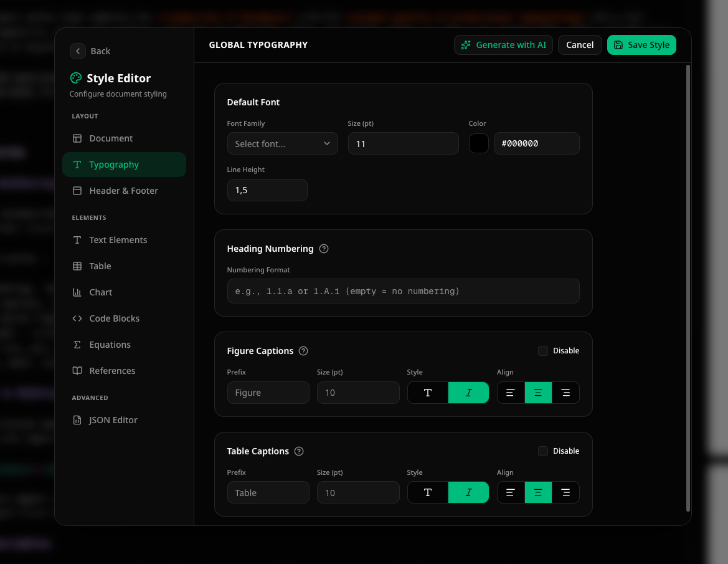Open References settings
This screenshot has height=564, width=728.
click(x=124, y=371)
